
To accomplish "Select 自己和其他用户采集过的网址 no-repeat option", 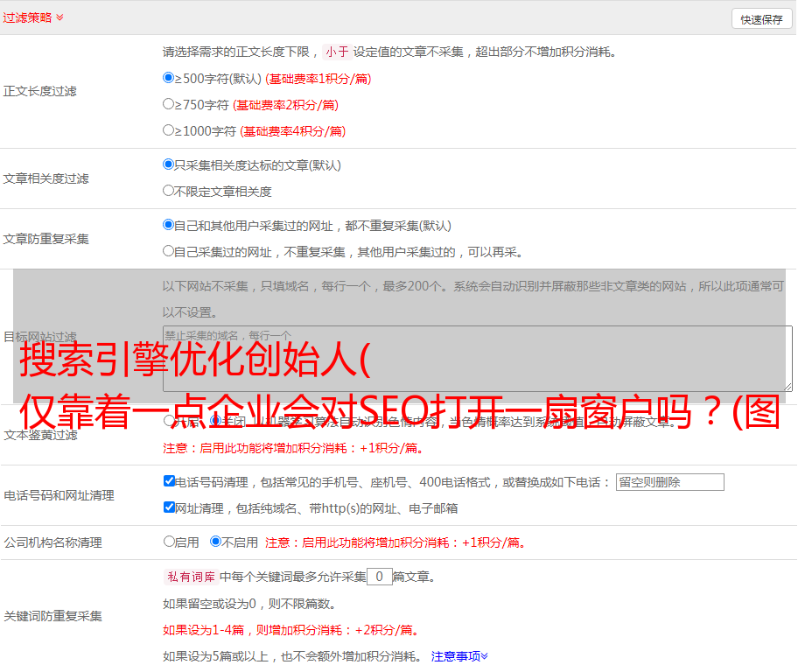I will [168, 225].
